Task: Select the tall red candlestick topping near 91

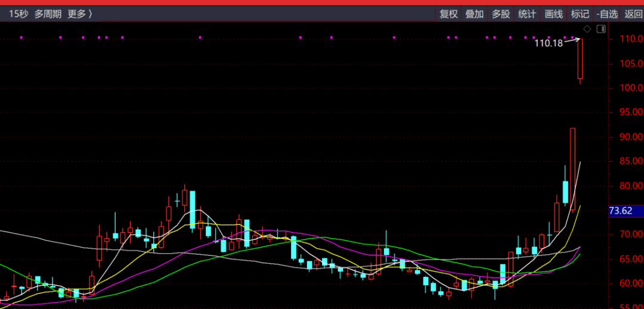Action: point(572,170)
